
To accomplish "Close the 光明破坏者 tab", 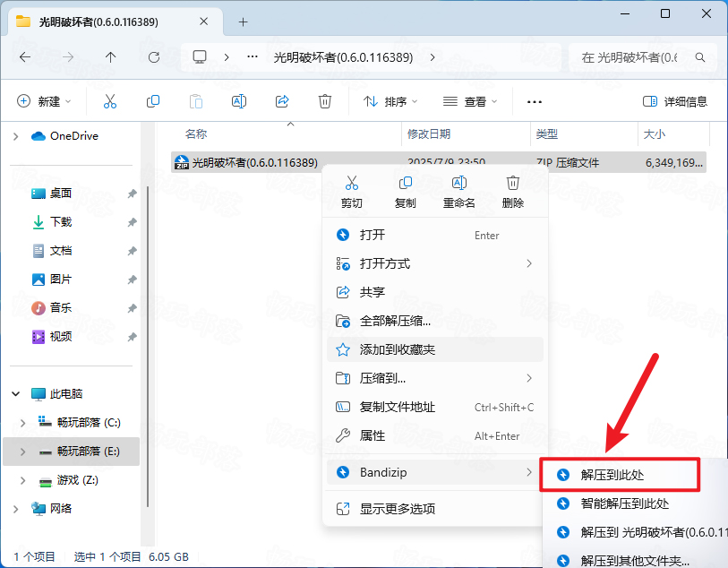I will (x=203, y=22).
